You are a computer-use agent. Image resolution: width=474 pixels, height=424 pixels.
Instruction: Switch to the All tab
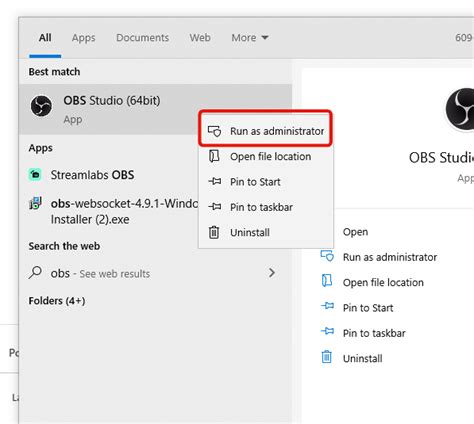coord(45,38)
